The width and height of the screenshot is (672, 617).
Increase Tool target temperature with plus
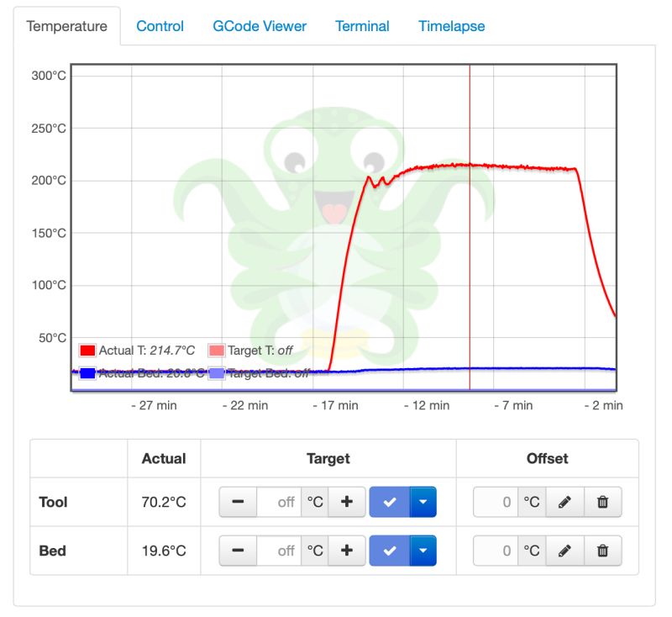[347, 502]
